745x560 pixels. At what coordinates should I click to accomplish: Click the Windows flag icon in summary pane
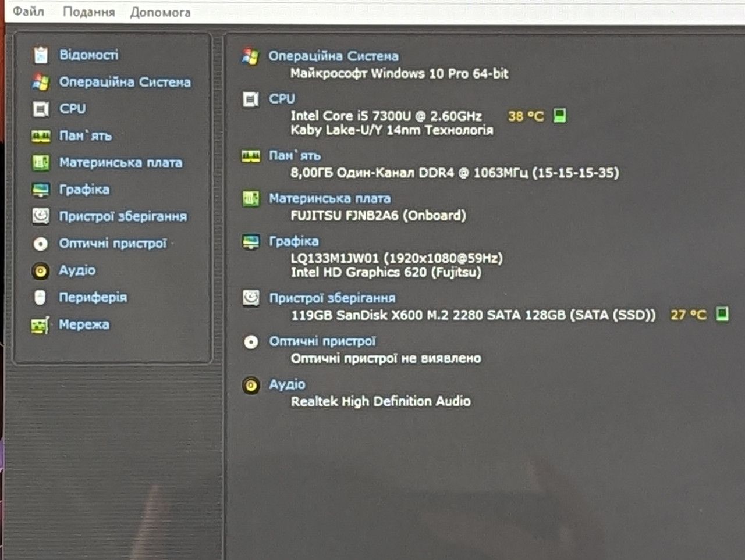coord(251,56)
